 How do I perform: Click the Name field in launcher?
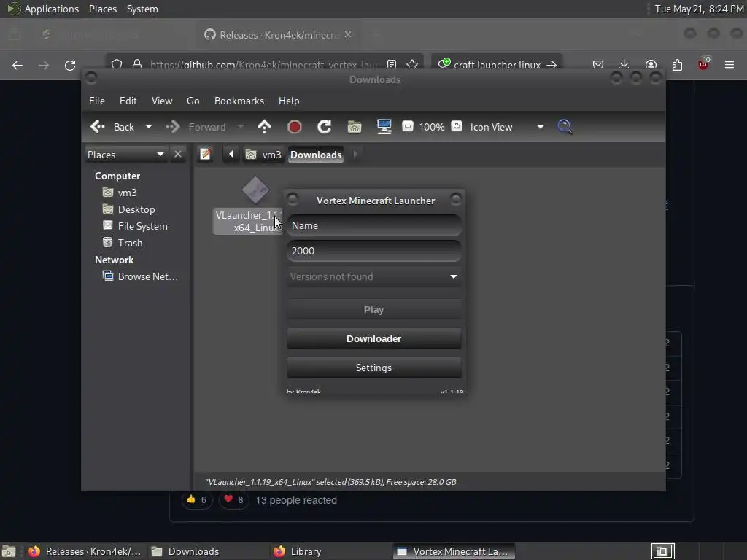tap(374, 225)
